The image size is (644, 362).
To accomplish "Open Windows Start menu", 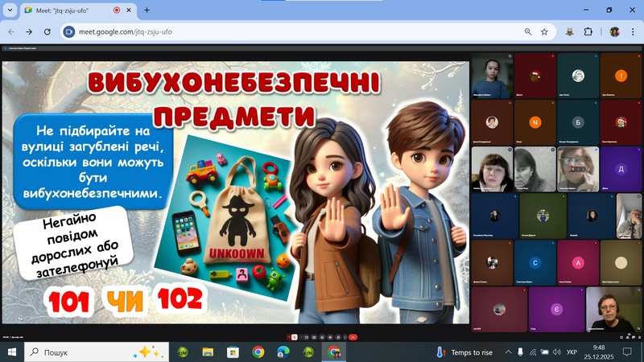I will click(12, 352).
